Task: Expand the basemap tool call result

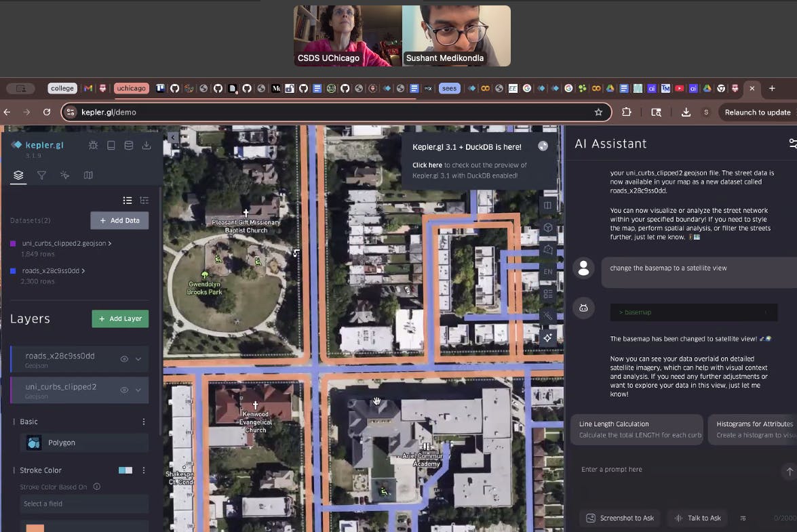Action: point(694,312)
